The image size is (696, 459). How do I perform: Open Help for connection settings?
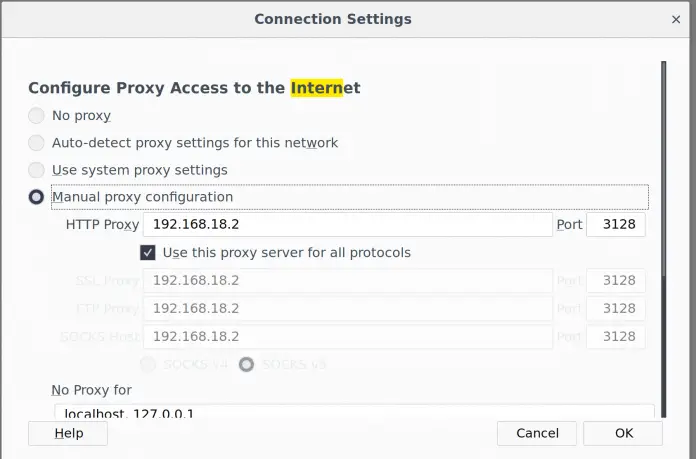click(68, 433)
